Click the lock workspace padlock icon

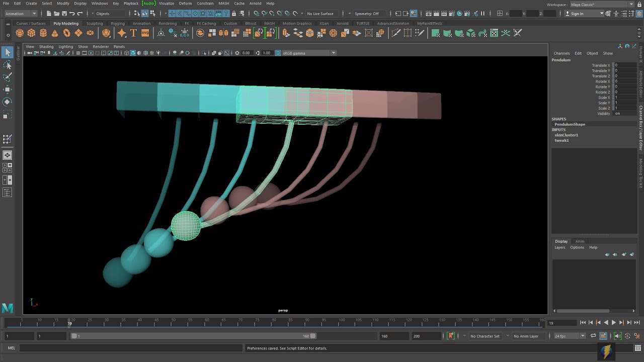point(639,5)
